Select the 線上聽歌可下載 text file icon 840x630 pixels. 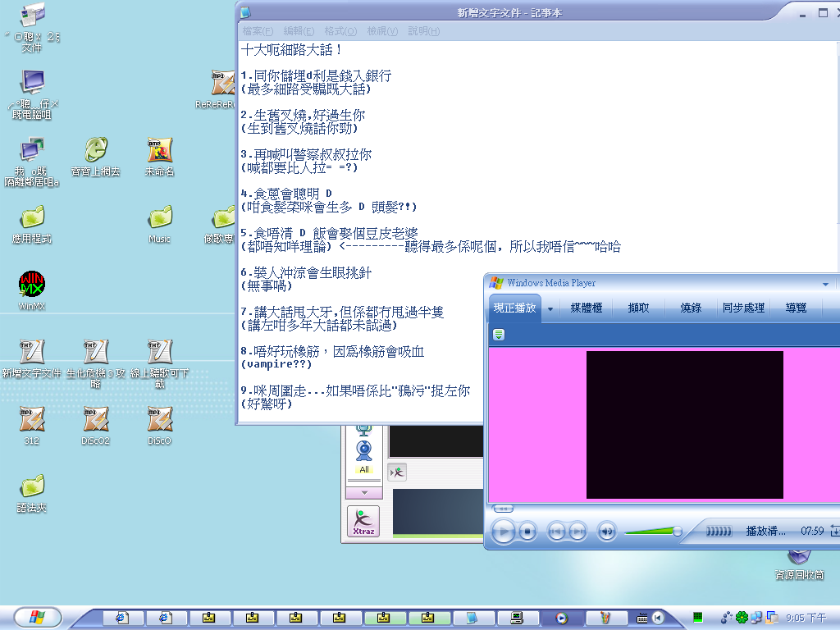click(x=159, y=363)
